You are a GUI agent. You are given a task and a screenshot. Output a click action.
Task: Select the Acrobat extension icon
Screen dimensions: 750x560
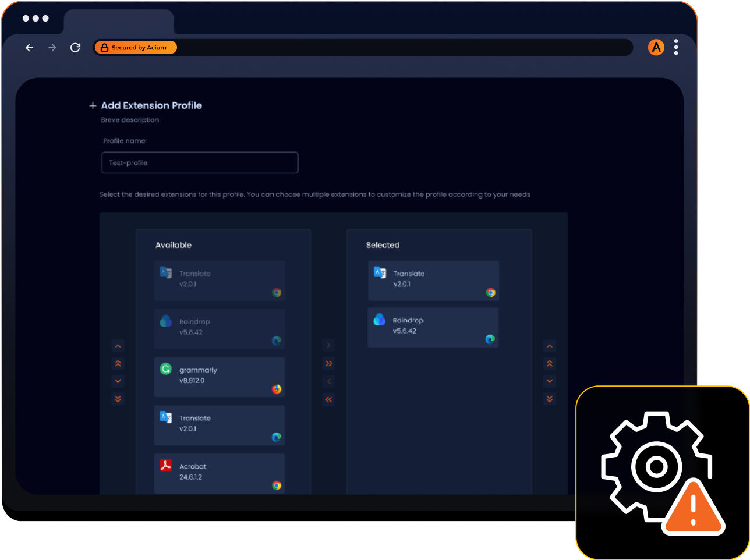coord(166,465)
